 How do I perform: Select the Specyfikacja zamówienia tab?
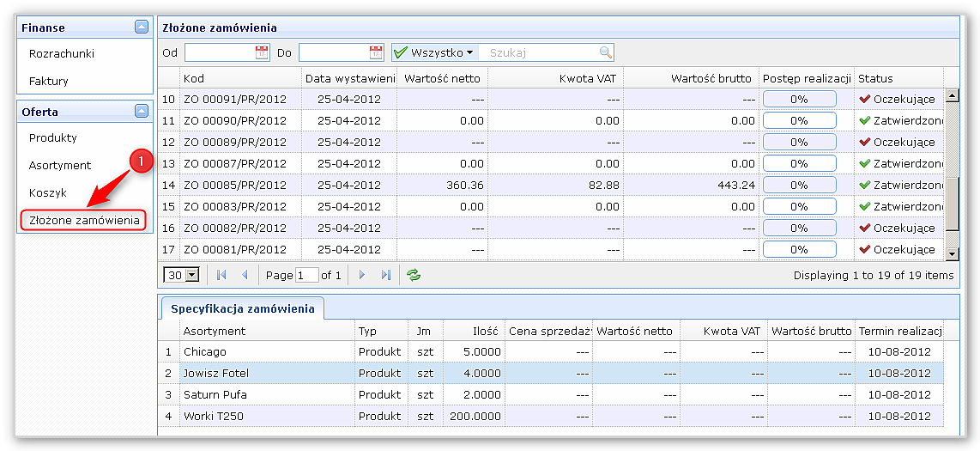[242, 308]
